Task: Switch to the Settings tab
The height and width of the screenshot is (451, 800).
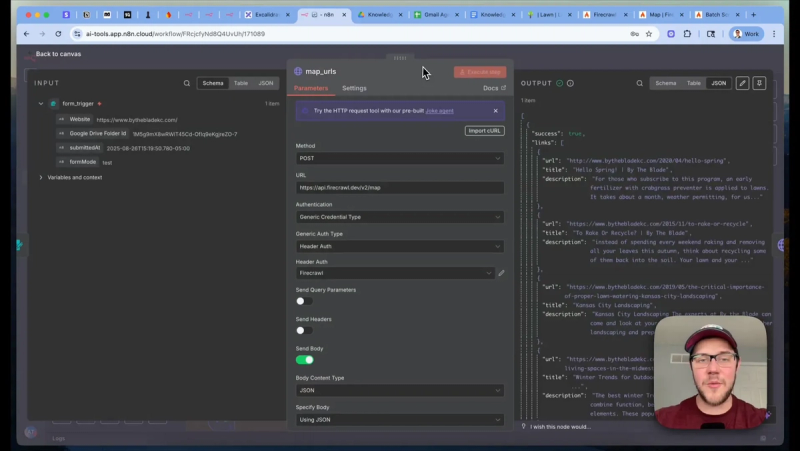Action: [354, 88]
